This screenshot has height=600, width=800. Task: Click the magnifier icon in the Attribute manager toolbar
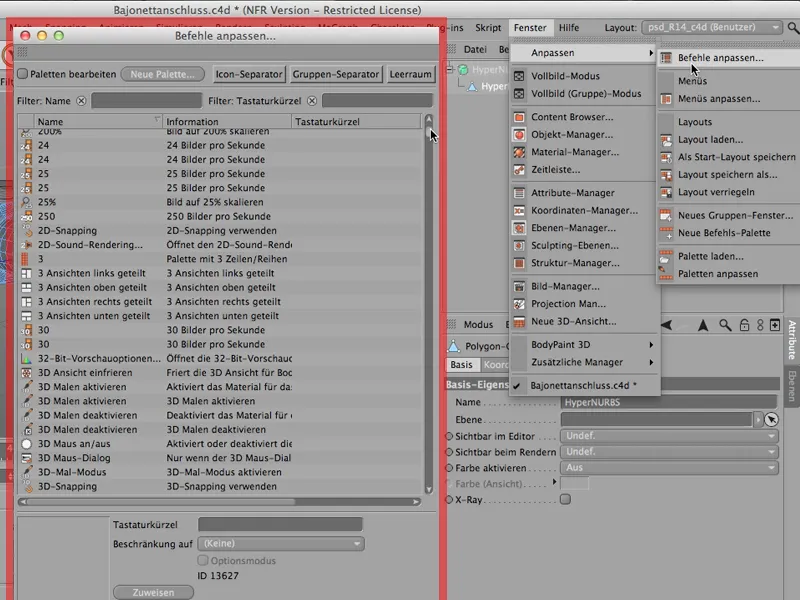point(725,325)
